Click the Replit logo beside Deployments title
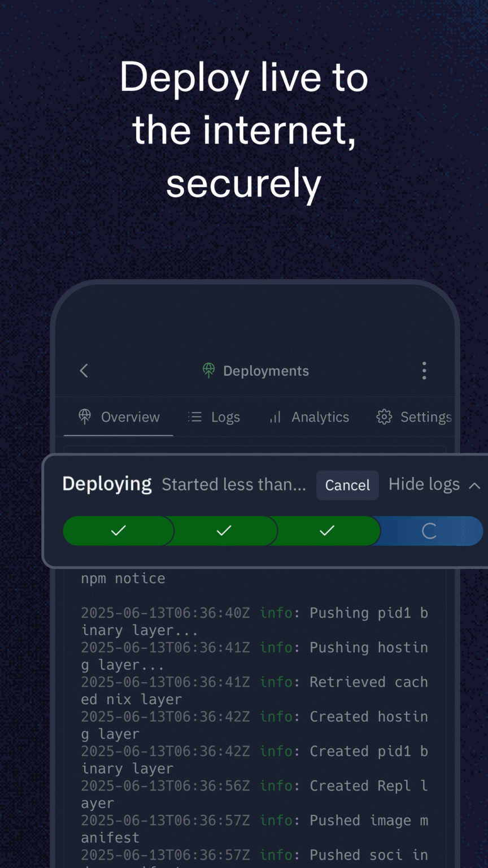Image resolution: width=488 pixels, height=868 pixels. coord(208,370)
